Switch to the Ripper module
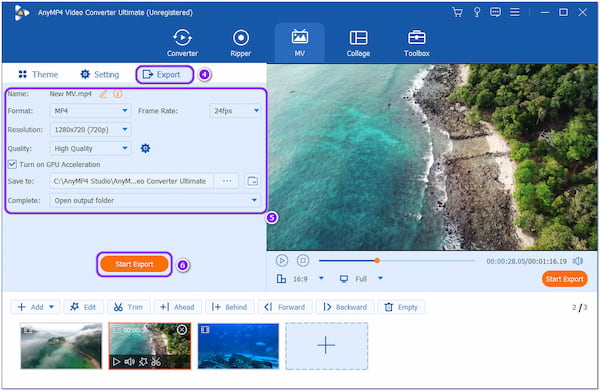The height and width of the screenshot is (391, 600). [x=241, y=43]
